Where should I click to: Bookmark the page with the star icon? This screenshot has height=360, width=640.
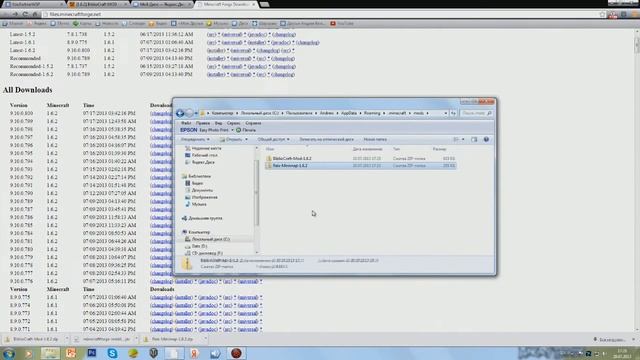pos(602,14)
